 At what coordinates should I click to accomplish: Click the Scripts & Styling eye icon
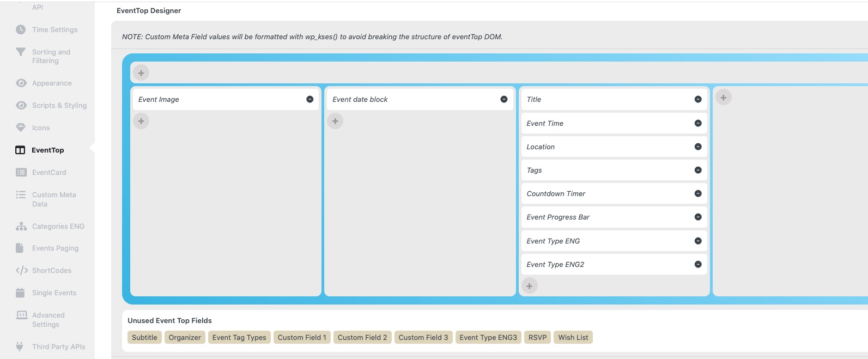pyautogui.click(x=21, y=105)
